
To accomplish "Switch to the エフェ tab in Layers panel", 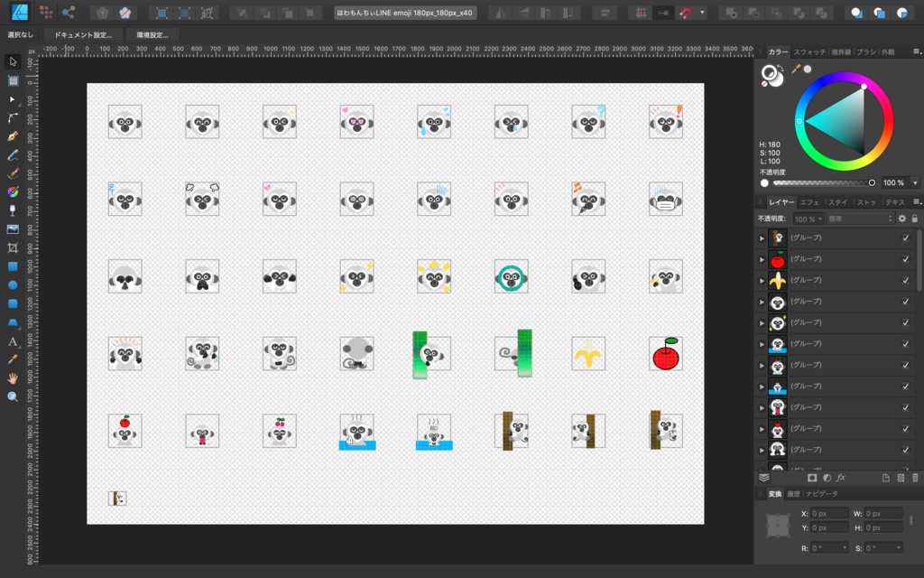I will [x=809, y=202].
